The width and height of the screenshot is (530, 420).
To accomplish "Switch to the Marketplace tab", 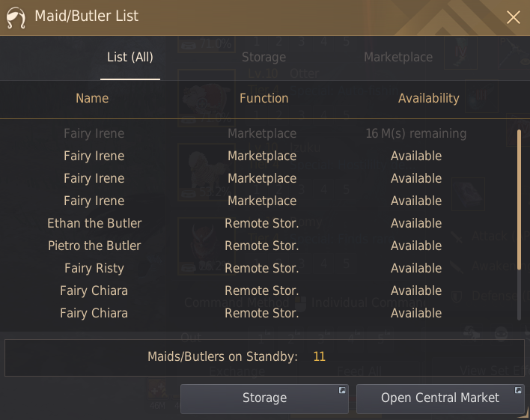I will point(398,57).
